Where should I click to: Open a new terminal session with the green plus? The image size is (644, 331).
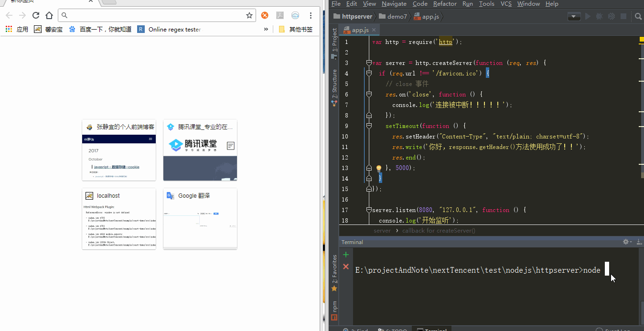(346, 255)
